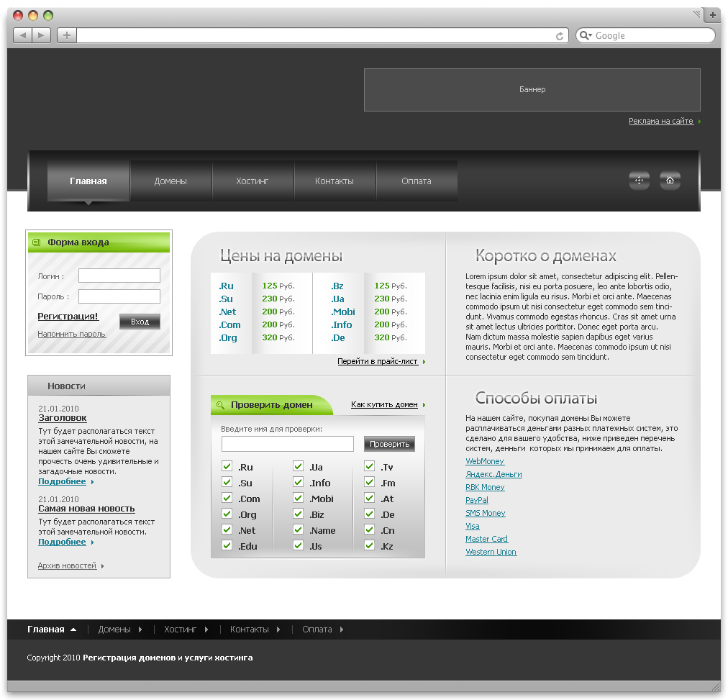This screenshot has height=700, width=728.
Task: Expand footer Оплата arrow
Action: point(342,630)
